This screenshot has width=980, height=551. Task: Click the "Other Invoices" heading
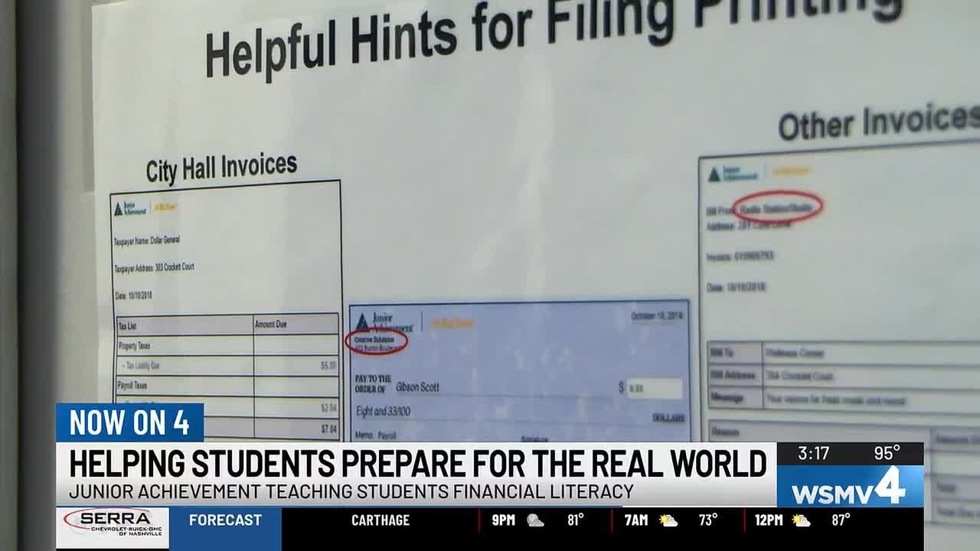879,122
